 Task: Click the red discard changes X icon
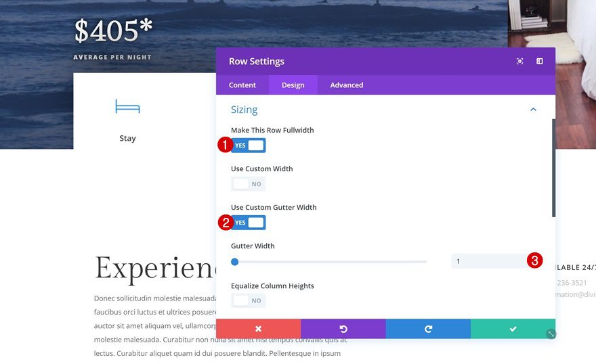(x=258, y=329)
